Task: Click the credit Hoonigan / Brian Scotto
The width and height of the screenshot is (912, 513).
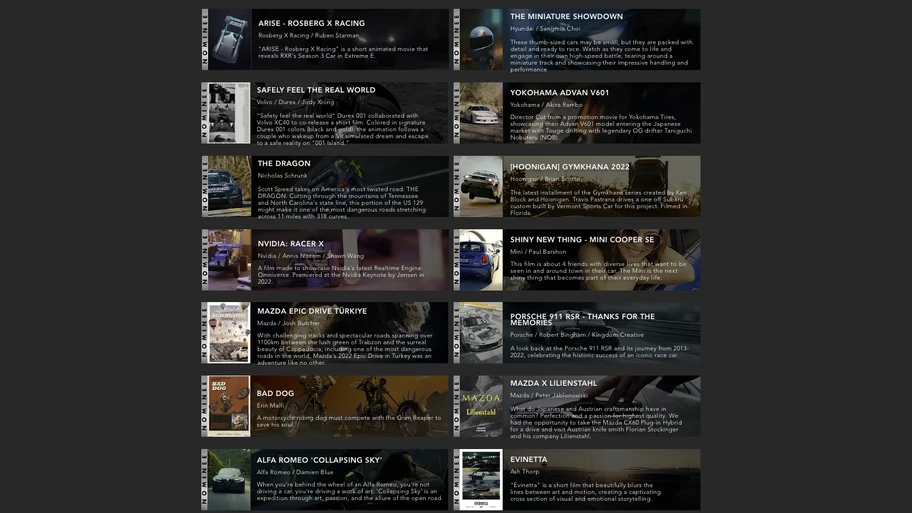Action: tap(545, 179)
